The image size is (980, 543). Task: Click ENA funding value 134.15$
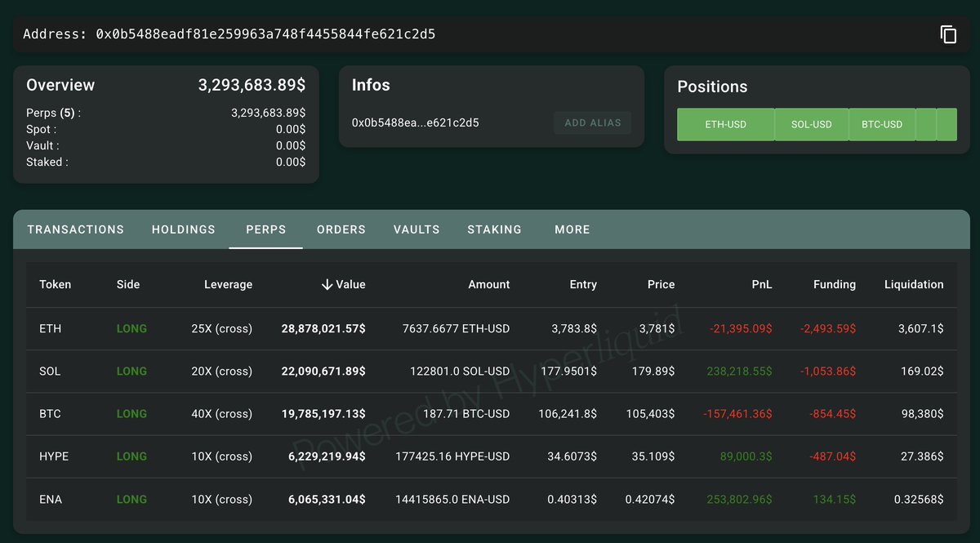835,498
